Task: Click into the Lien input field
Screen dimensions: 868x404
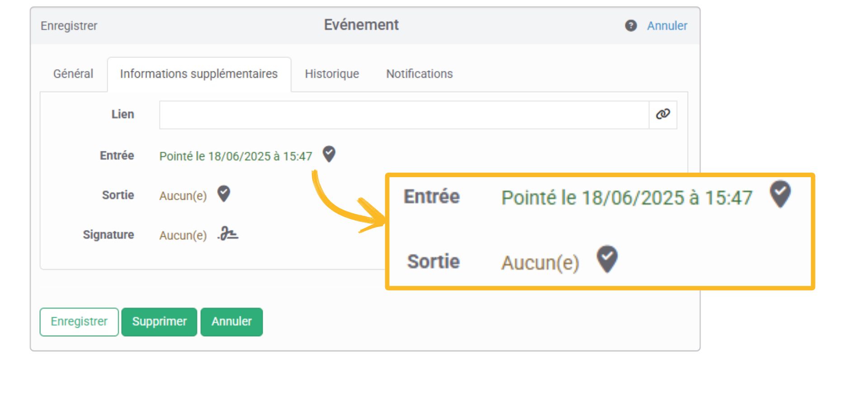Action: (x=404, y=115)
